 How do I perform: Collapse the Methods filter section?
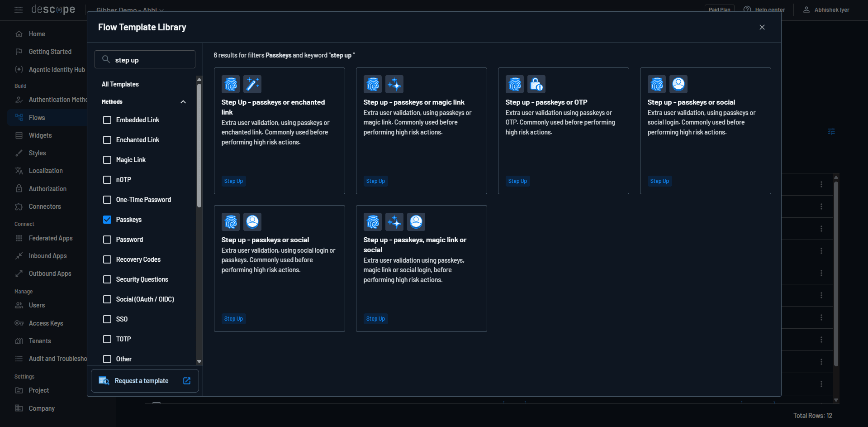pyautogui.click(x=183, y=101)
